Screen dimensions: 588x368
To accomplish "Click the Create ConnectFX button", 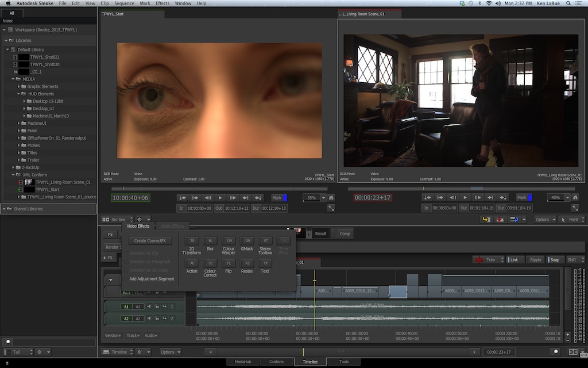I will click(150, 241).
